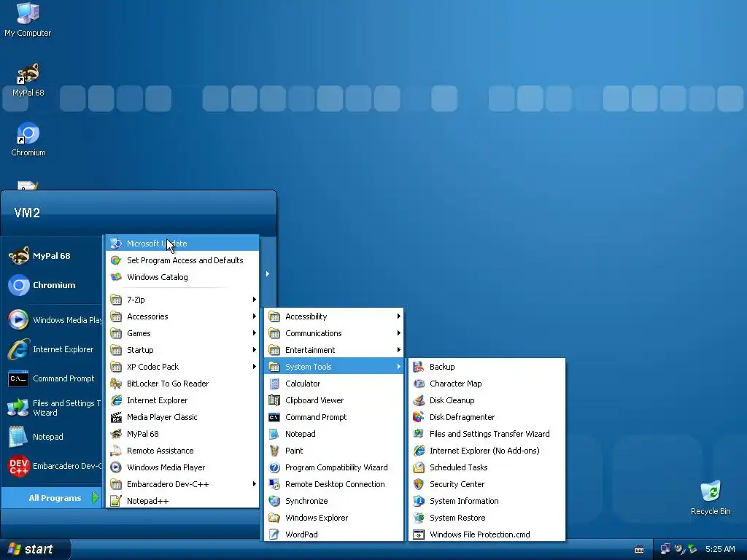Start Disk Defragmenter icon

tap(418, 417)
